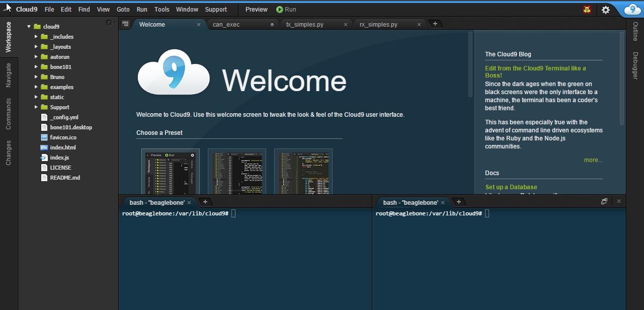The image size is (644, 310).
Task: Open the Window menu
Action: [187, 10]
